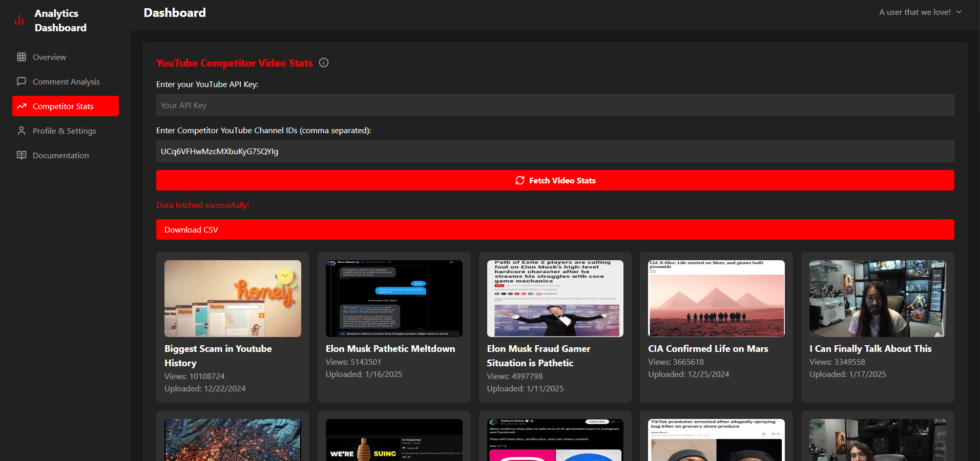Click the 'Enter your YouTube API Key:' label
The height and width of the screenshot is (461, 980).
click(x=207, y=84)
